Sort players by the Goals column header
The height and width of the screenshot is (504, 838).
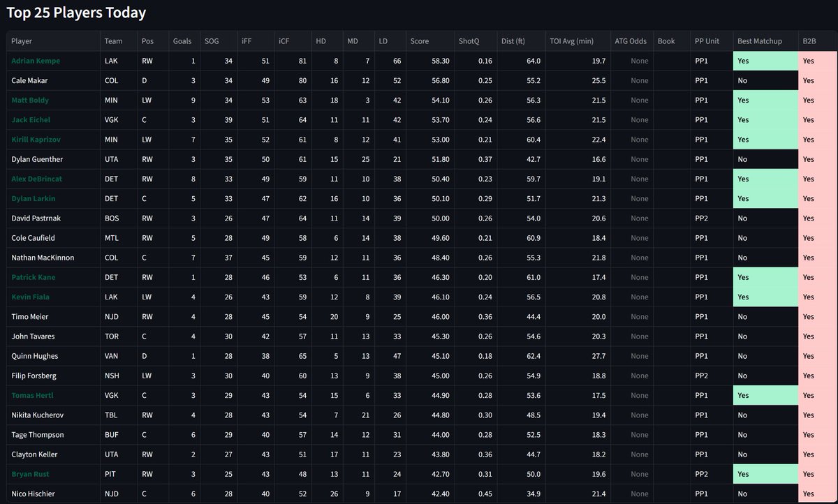tap(182, 40)
